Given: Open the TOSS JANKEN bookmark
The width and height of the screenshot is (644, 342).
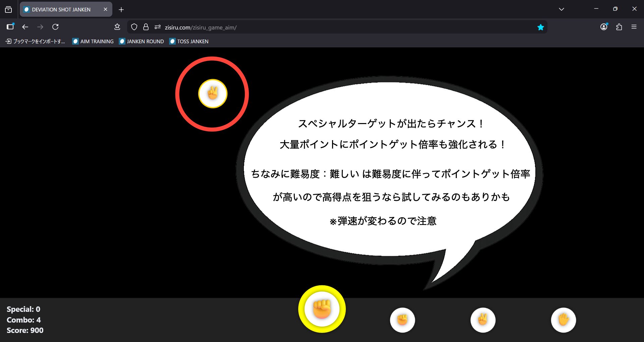Looking at the screenshot, I should coord(189,41).
